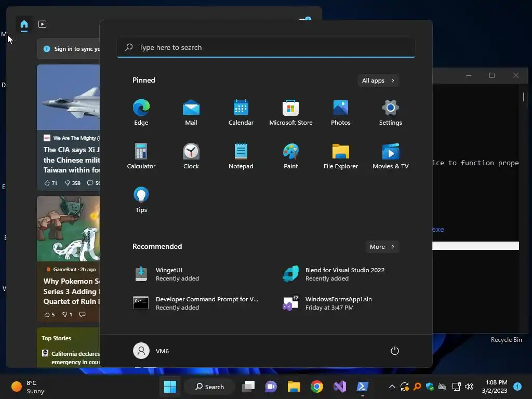
Task: Open Task View on taskbar
Action: tap(248, 387)
